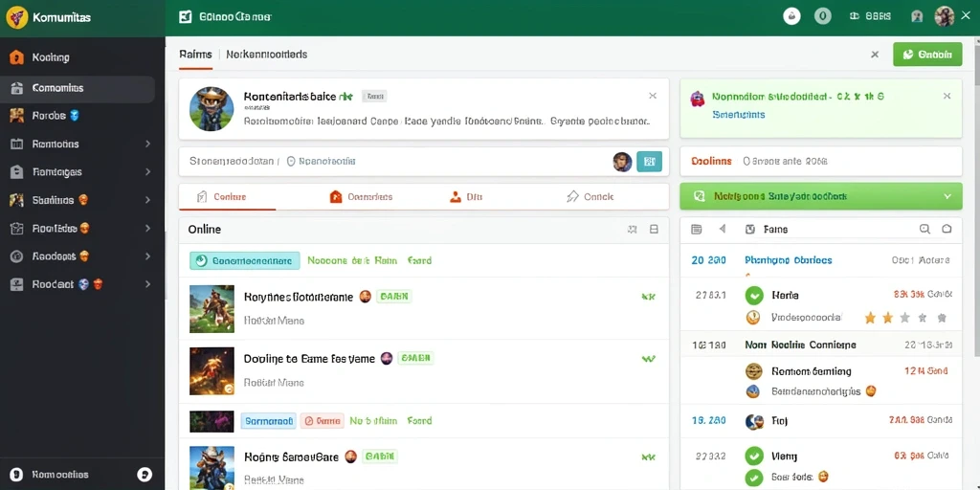Rate with the first star
980x490 pixels.
(869, 318)
